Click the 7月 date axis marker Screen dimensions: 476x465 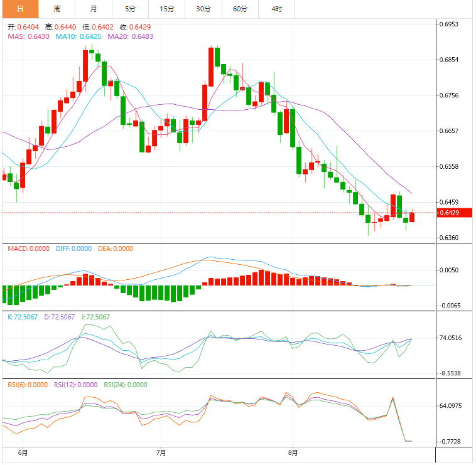(x=161, y=452)
